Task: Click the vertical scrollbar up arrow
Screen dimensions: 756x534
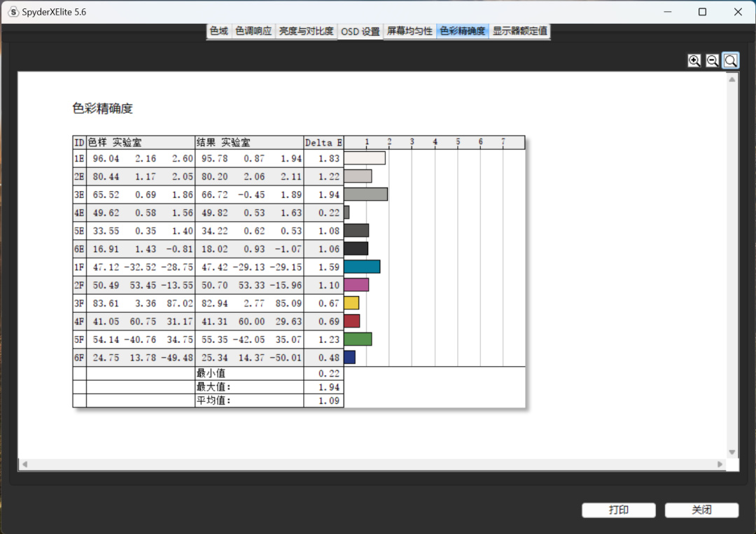Action: pos(732,80)
